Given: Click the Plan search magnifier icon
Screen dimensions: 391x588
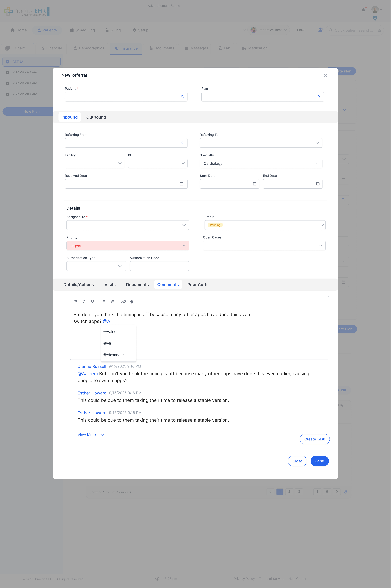Looking at the screenshot, I should [x=319, y=97].
